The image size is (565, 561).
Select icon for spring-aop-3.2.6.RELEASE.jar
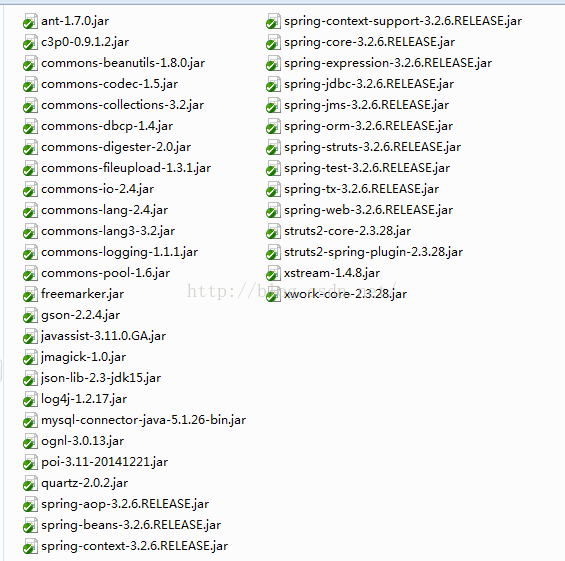click(30, 504)
